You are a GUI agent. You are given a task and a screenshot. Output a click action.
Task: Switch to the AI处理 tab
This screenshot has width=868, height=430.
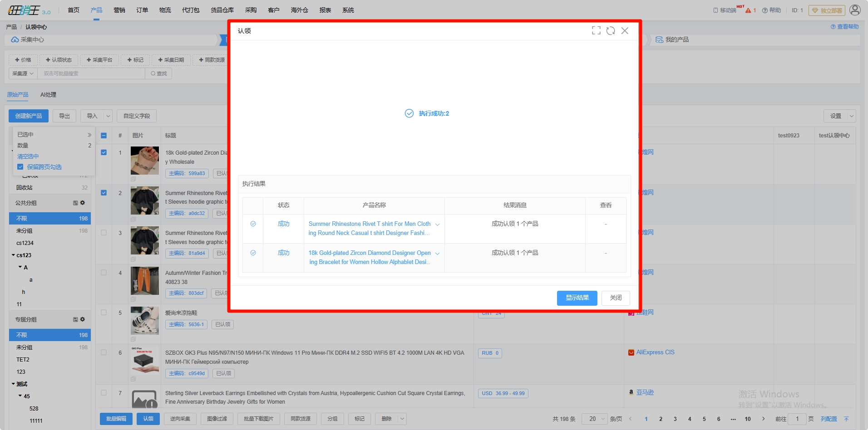click(x=48, y=95)
